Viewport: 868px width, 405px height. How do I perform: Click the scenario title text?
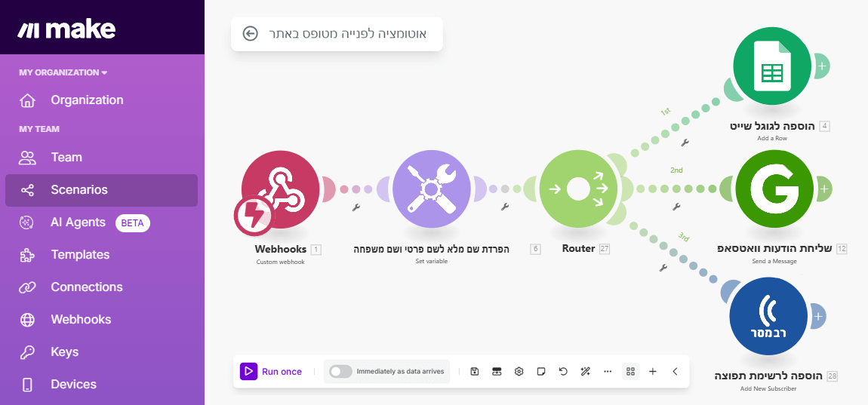[348, 34]
